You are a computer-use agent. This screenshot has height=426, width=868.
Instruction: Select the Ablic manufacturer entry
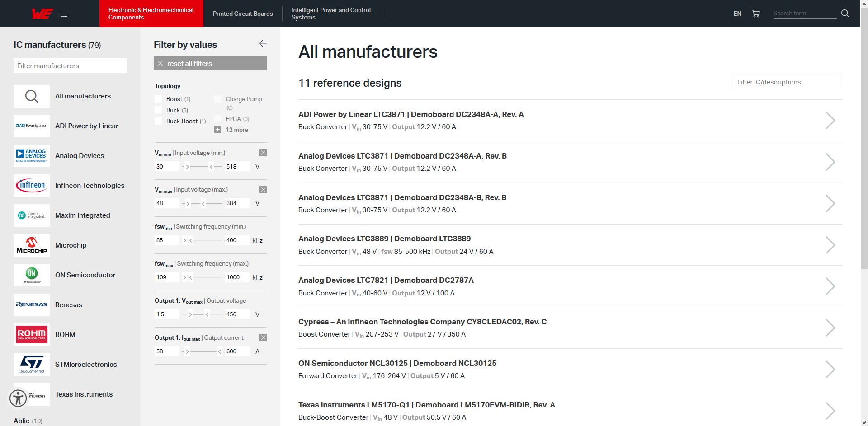pyautogui.click(x=28, y=421)
